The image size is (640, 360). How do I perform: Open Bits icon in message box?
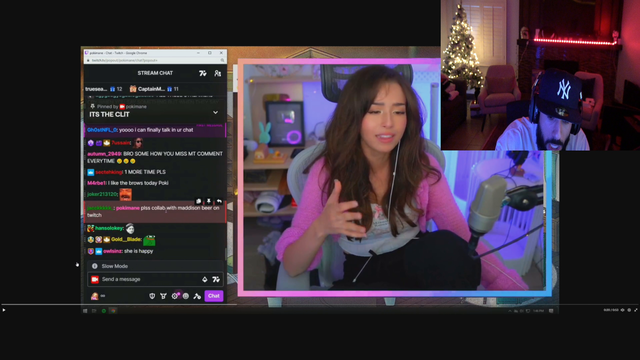pos(204,279)
